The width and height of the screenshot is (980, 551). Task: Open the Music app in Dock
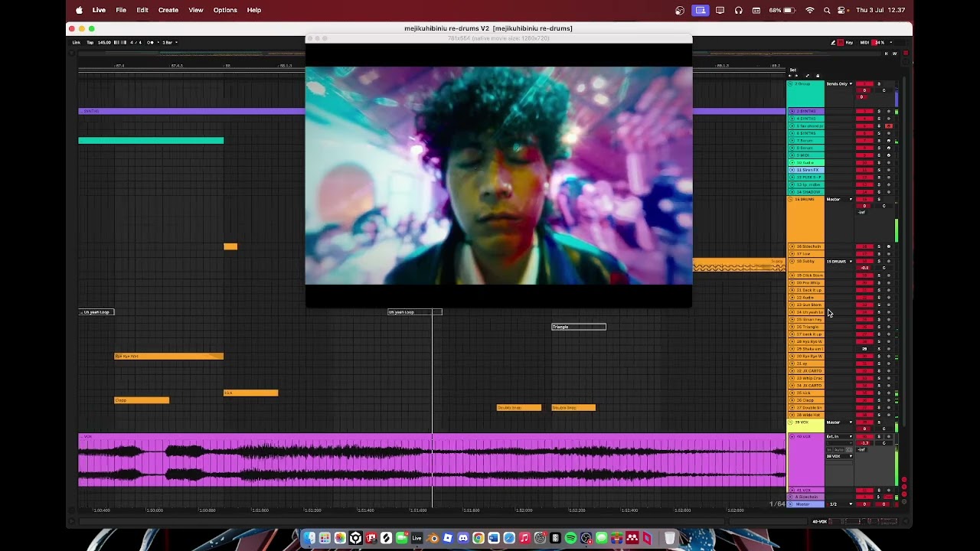[524, 538]
